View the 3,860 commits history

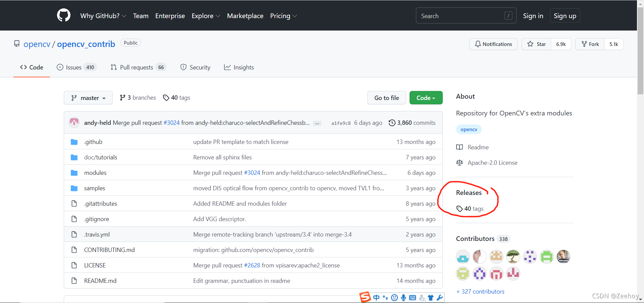pyautogui.click(x=412, y=123)
